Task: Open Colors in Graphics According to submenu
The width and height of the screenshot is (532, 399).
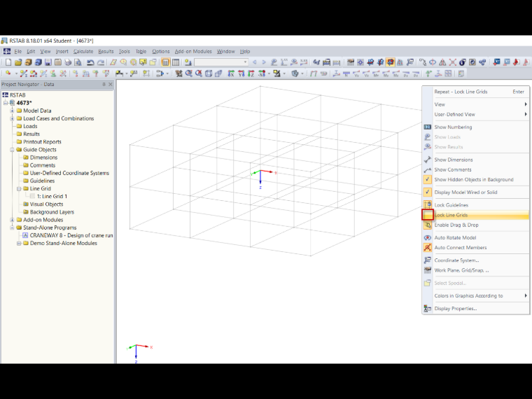Action: 476,295
